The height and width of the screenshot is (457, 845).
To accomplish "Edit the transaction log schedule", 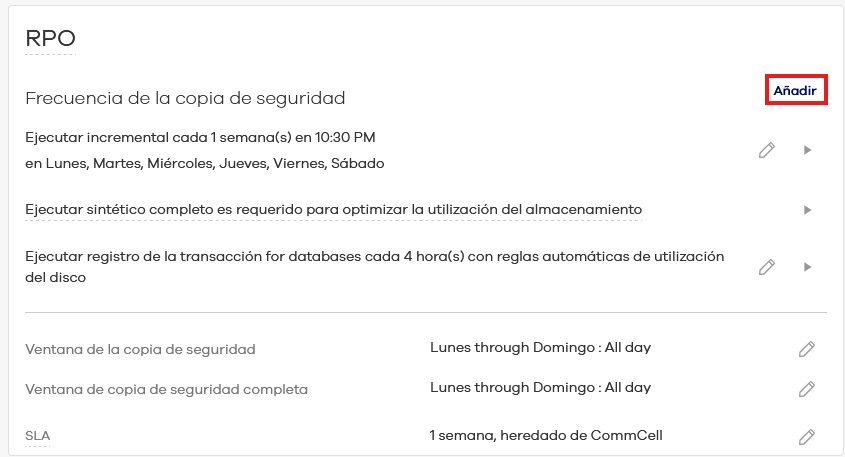I will [767, 267].
